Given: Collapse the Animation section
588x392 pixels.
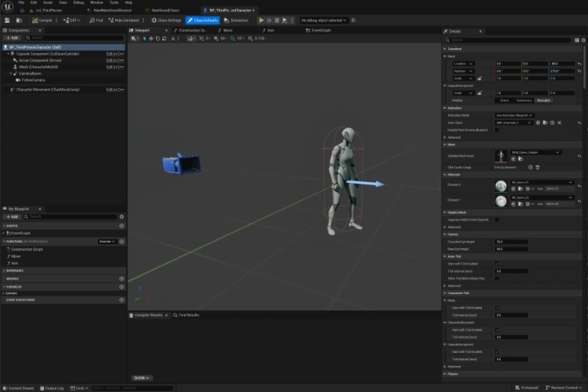Looking at the screenshot, I should pos(445,108).
